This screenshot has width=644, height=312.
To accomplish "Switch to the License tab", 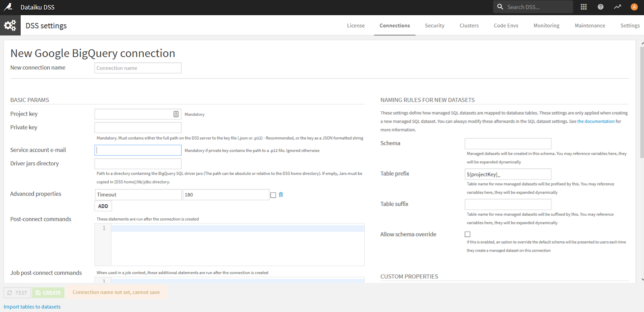I will pyautogui.click(x=356, y=25).
